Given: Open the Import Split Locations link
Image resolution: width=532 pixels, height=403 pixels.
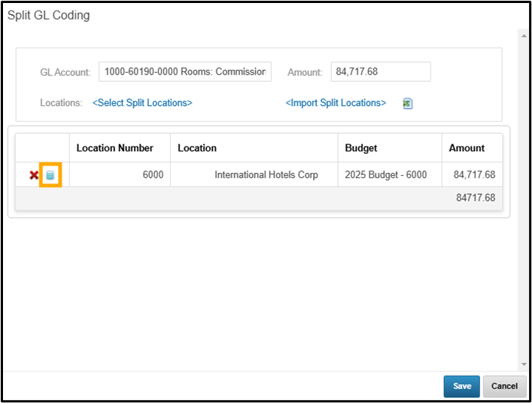Looking at the screenshot, I should [336, 103].
